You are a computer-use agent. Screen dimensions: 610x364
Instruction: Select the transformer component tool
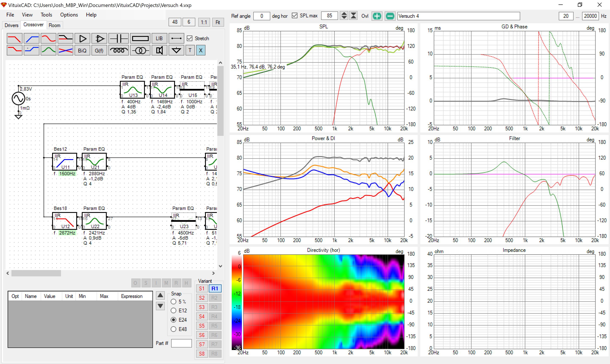(140, 50)
